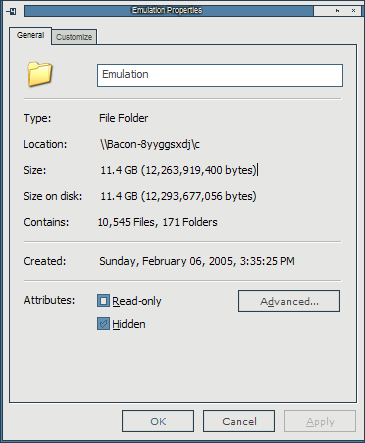The image size is (365, 443).
Task: Uncheck the Hidden attribute checkbox
Action: tap(103, 324)
